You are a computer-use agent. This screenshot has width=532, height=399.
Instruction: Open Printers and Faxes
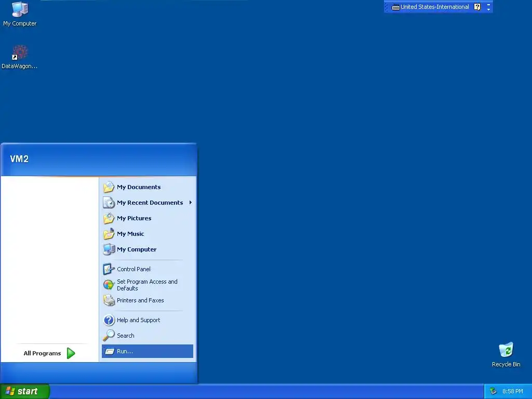point(148,300)
